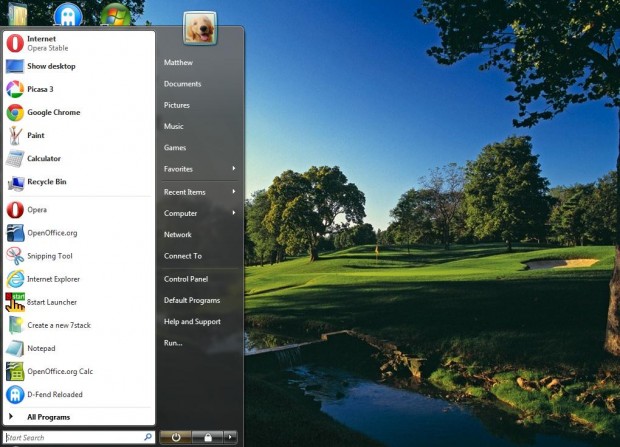The image size is (620, 447).
Task: Open the Music folder link
Action: pyautogui.click(x=174, y=126)
